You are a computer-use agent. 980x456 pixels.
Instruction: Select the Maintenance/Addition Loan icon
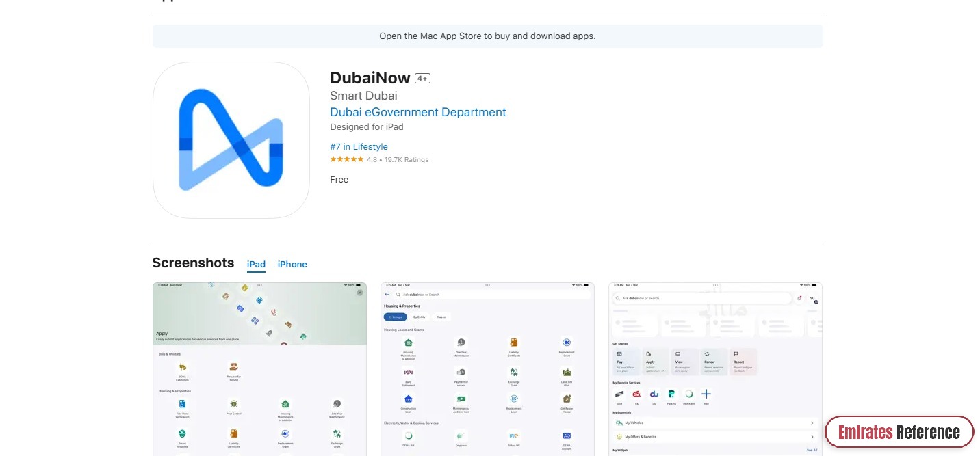[461, 399]
